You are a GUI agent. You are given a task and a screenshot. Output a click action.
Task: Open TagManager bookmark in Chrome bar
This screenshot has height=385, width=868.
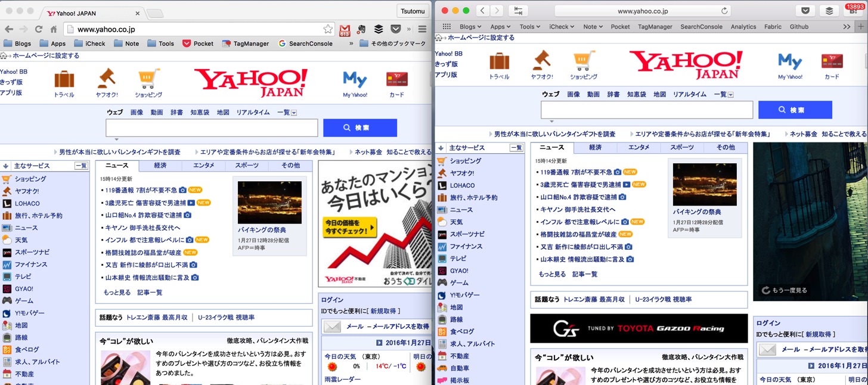pos(246,44)
